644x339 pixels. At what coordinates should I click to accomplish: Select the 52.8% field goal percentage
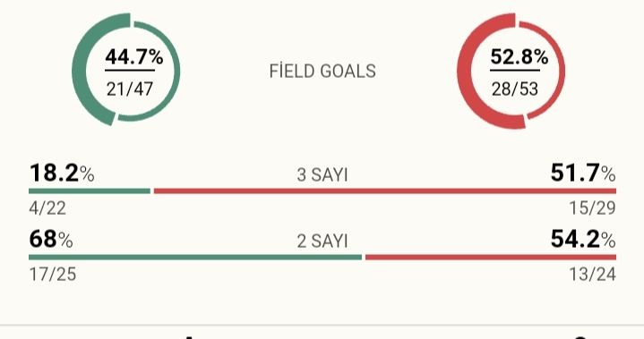tap(519, 57)
